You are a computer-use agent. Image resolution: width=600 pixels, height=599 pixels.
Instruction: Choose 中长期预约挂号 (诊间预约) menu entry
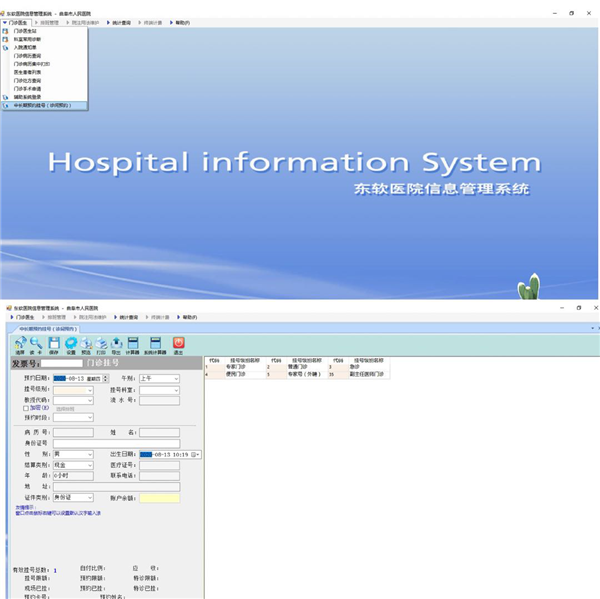(x=42, y=105)
